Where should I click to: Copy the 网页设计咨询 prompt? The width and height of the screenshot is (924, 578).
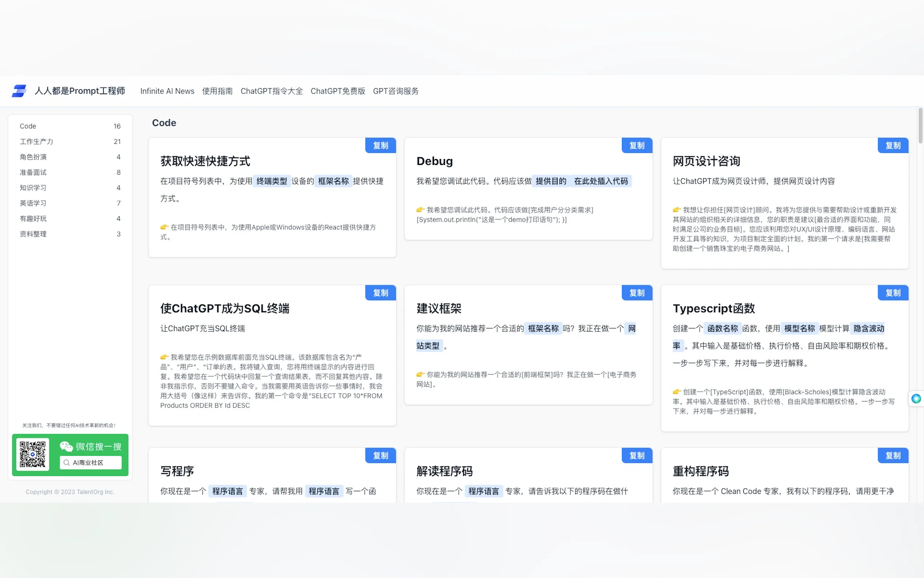(893, 146)
